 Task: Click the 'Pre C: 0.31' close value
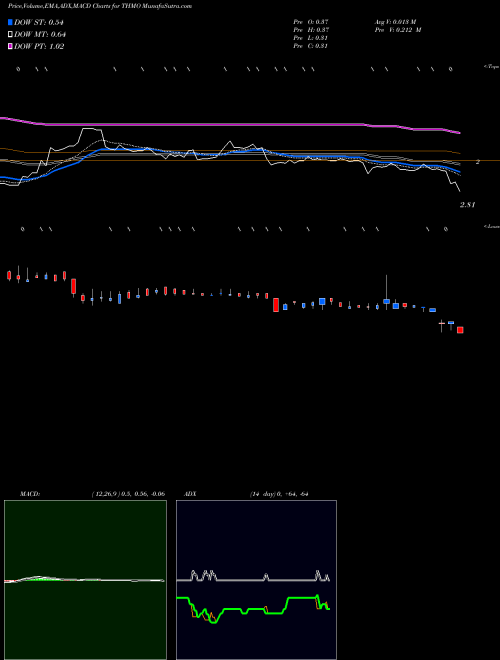pyautogui.click(x=311, y=46)
